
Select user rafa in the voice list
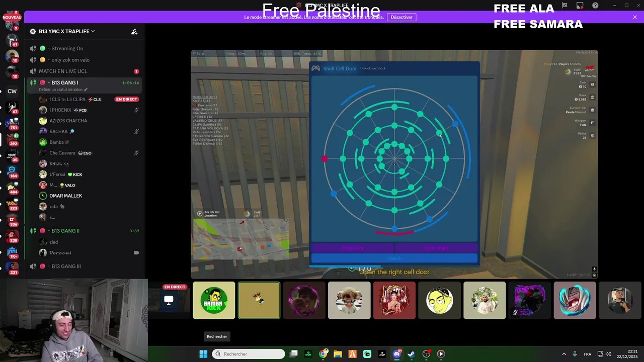(89, 207)
